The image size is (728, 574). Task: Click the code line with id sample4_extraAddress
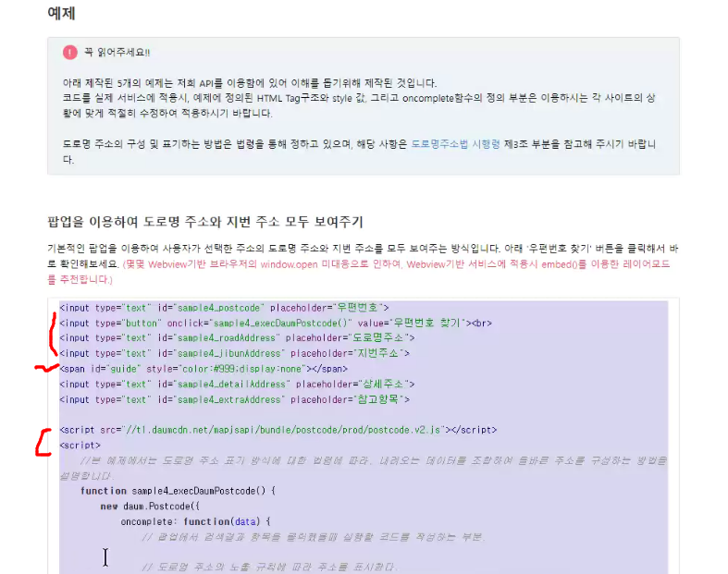point(234,399)
